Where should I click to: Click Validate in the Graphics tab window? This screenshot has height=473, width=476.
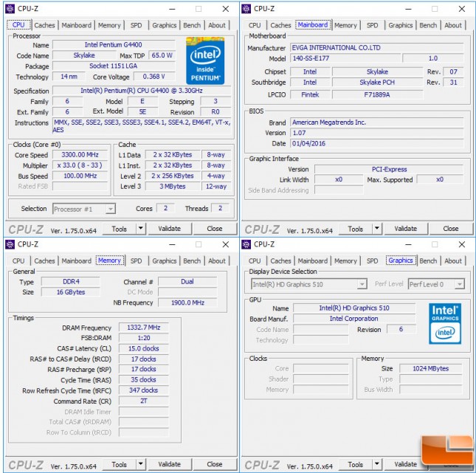[x=406, y=464]
